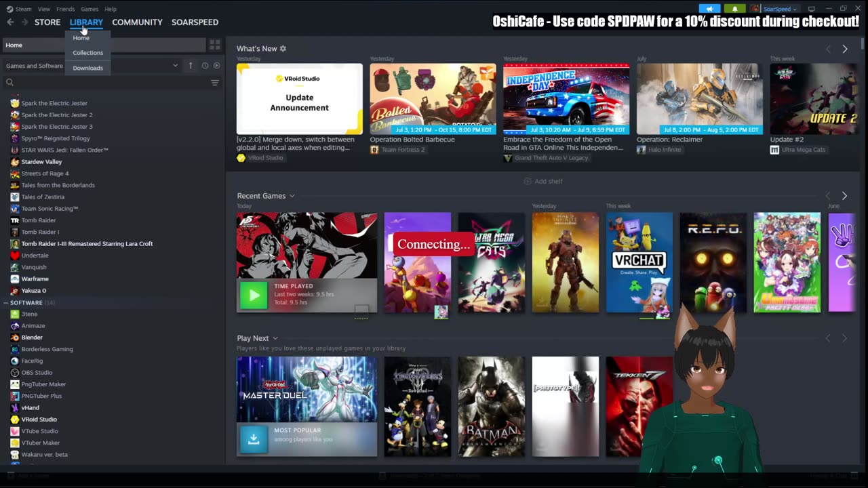Click the Add shelf button

[x=543, y=182]
